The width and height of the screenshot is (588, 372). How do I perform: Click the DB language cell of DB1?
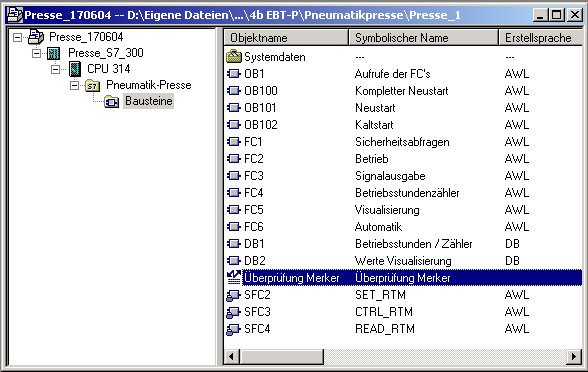coord(512,244)
